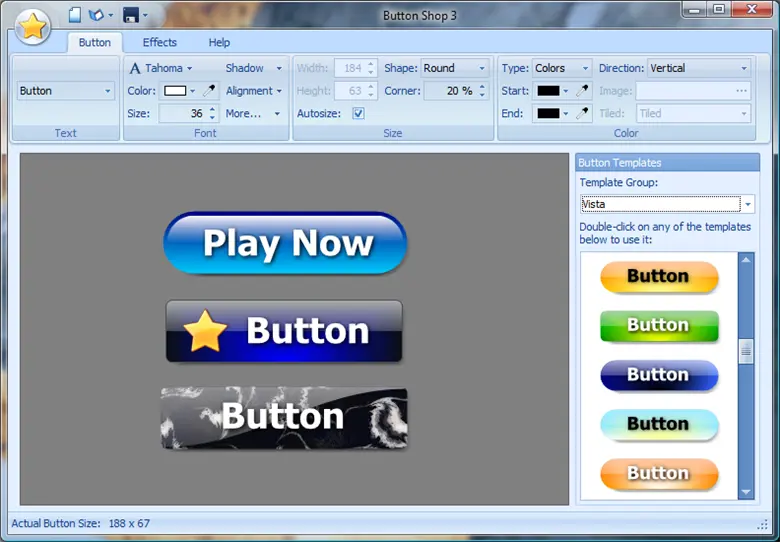Click the Start gradient color swatch

pos(549,91)
